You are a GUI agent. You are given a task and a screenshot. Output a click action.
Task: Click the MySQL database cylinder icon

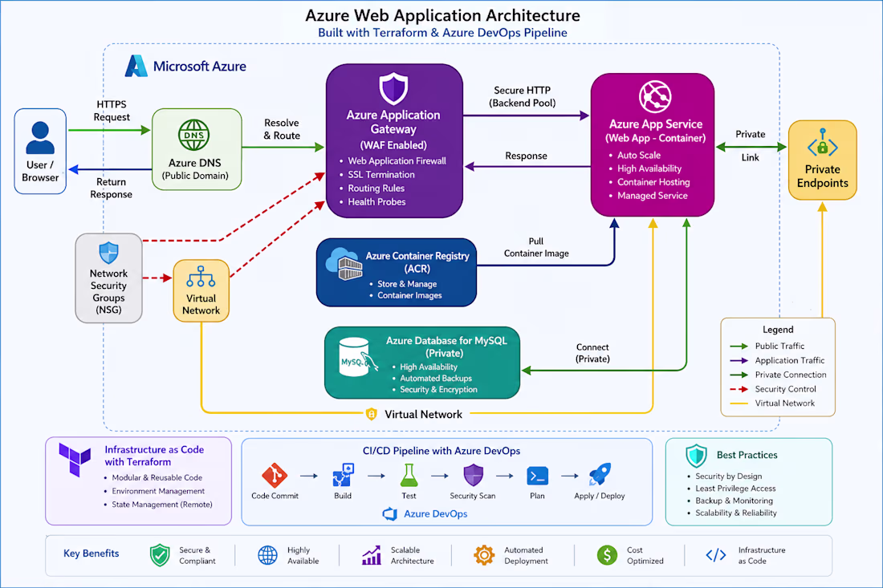pyautogui.click(x=357, y=357)
